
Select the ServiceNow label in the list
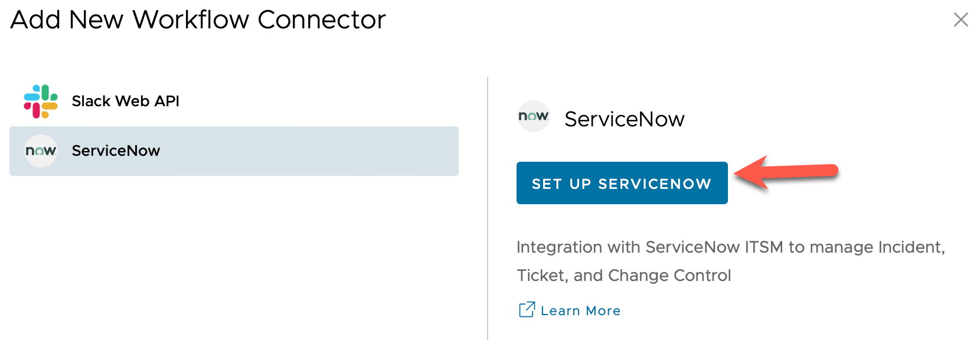pyautogui.click(x=116, y=151)
